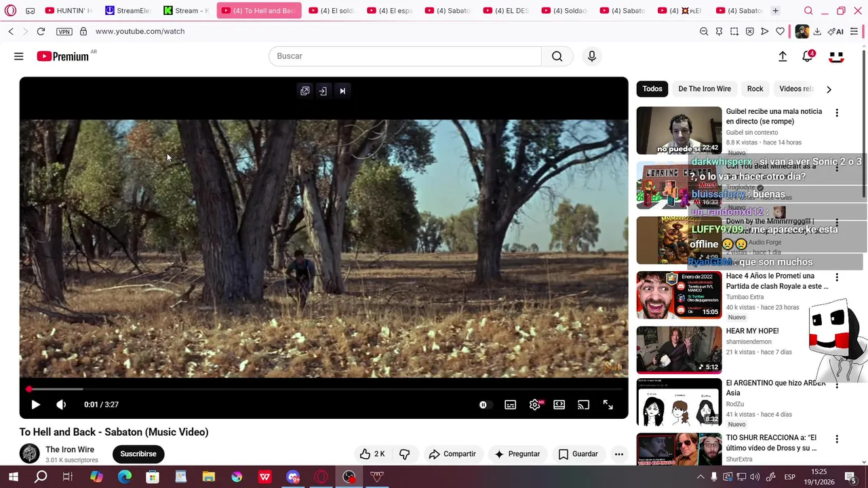Open The Iron Wire channel name link

[70, 449]
